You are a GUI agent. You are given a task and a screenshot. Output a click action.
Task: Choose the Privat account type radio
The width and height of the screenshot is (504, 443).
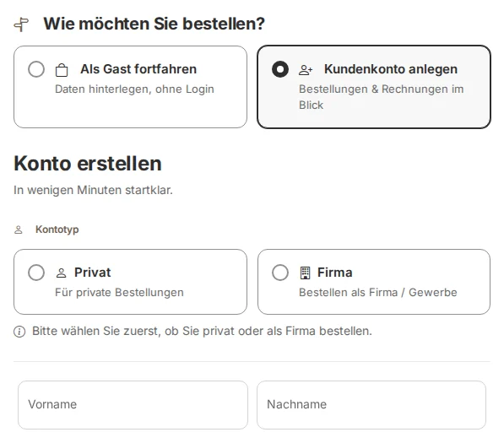pos(36,273)
